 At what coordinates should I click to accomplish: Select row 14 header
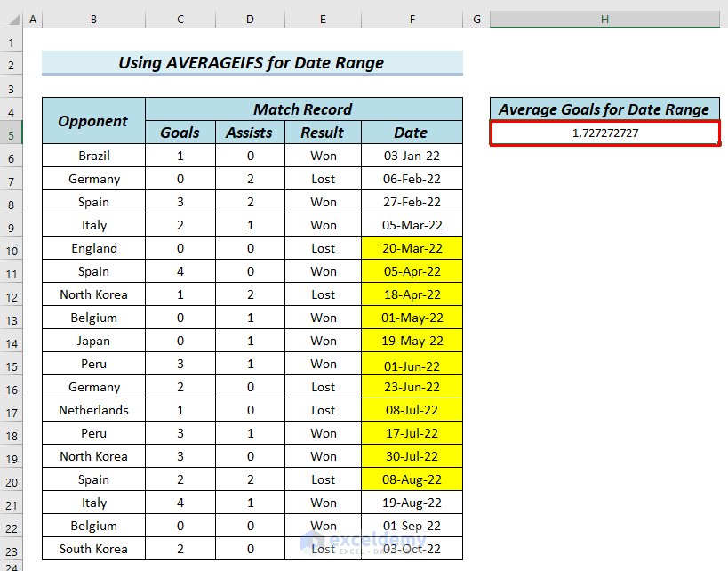coord(12,343)
